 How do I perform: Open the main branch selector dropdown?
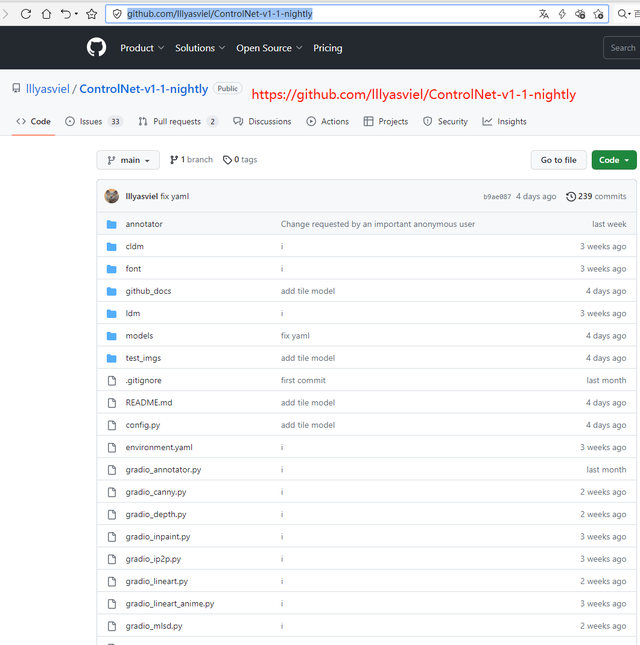128,160
